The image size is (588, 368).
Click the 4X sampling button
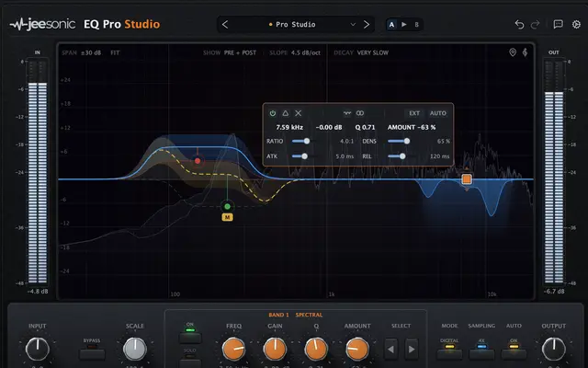[x=481, y=353]
